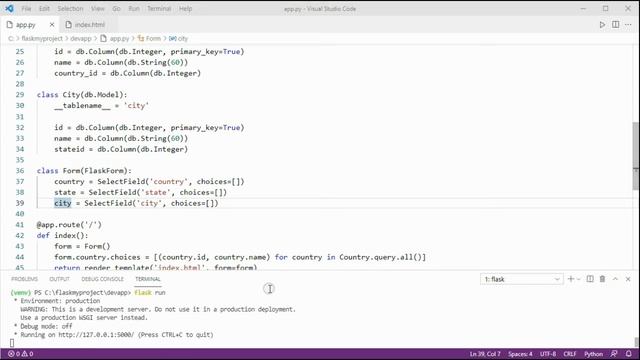Open the Terminal menu
This screenshot has height=360, width=640.
(x=159, y=9)
